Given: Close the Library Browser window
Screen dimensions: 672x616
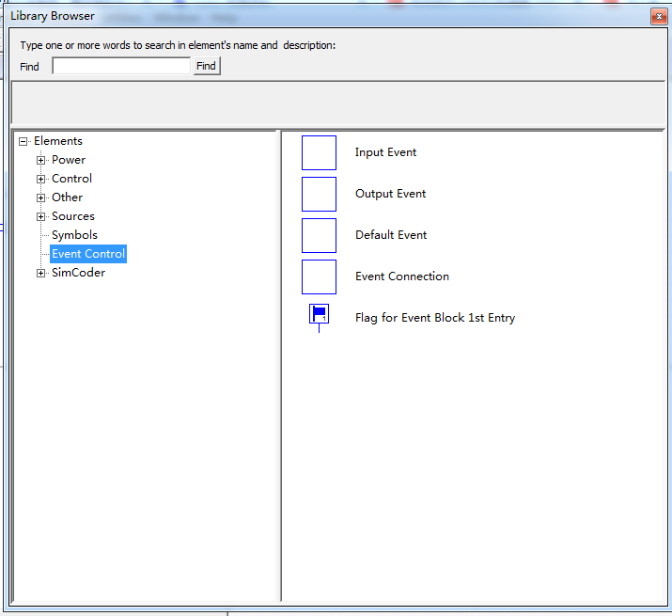Looking at the screenshot, I should tap(659, 17).
